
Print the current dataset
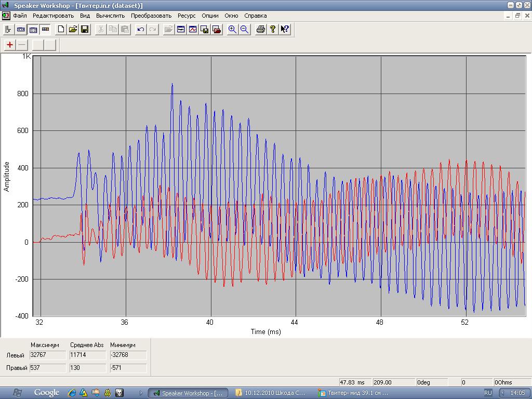261,30
